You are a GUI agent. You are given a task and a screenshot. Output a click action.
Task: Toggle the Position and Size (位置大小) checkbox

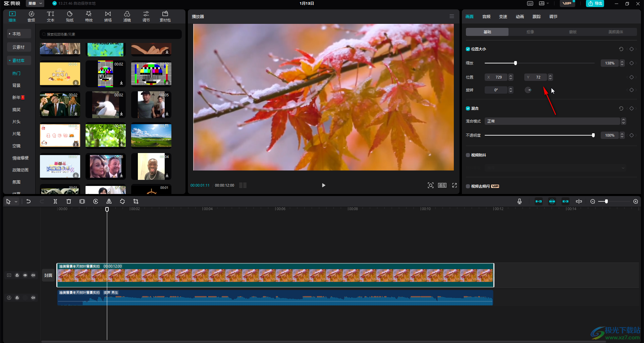pos(468,49)
